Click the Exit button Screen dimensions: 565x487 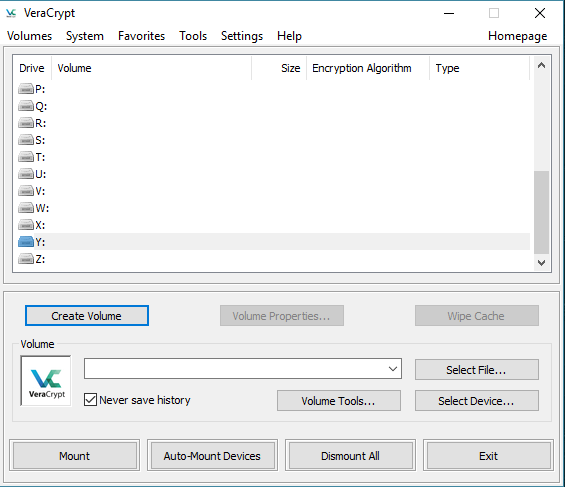[x=488, y=456]
